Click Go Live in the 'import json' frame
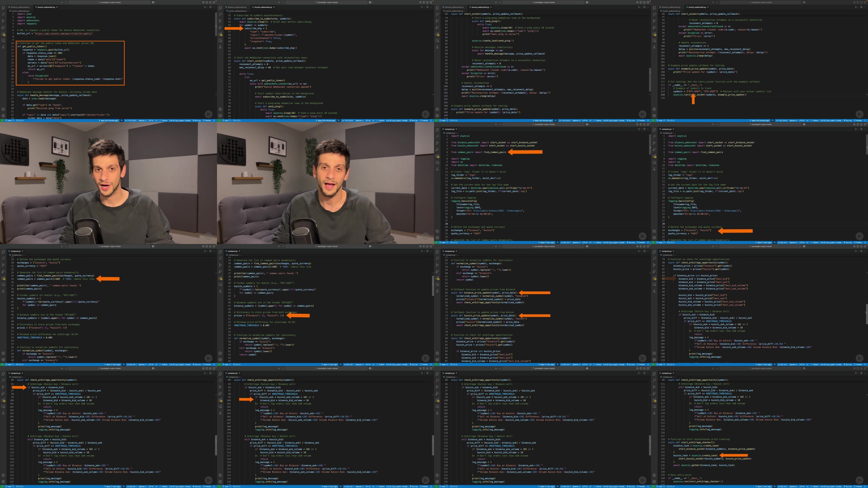Image resolution: width=868 pixels, height=488 pixels. tap(197, 120)
